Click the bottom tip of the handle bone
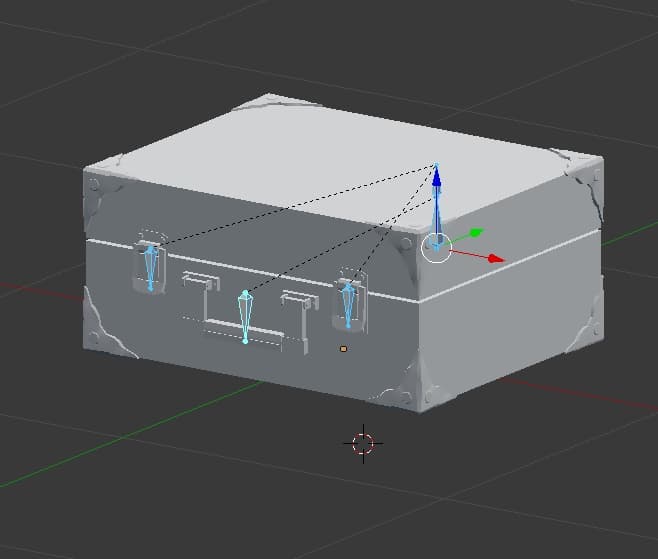This screenshot has height=559, width=658. click(245, 341)
